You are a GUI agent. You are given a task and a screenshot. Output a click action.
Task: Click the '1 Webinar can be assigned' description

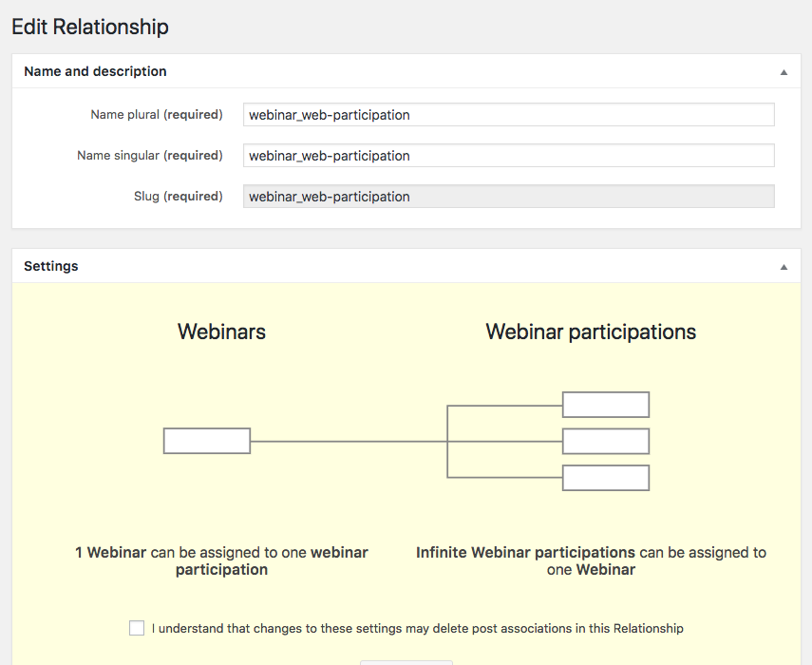pos(221,560)
